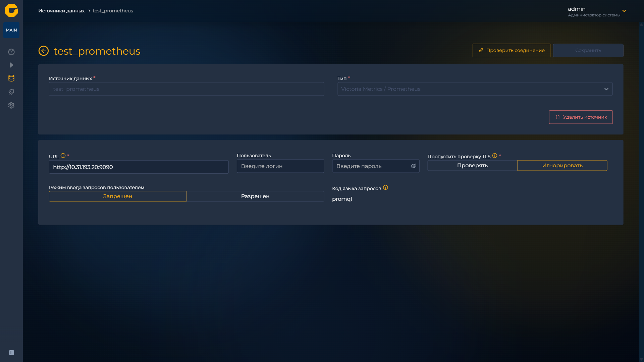Viewport: 644px width, 362px height.
Task: Click the query language code info icon
Action: [385, 188]
